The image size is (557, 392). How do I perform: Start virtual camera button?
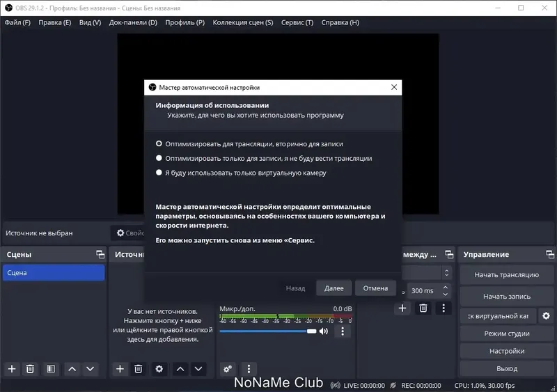[498, 316]
